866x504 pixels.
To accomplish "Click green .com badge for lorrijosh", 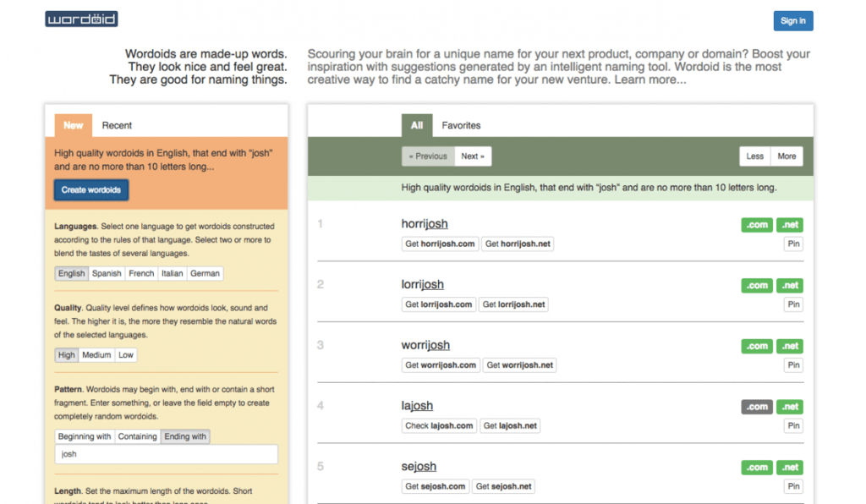I will tap(757, 285).
